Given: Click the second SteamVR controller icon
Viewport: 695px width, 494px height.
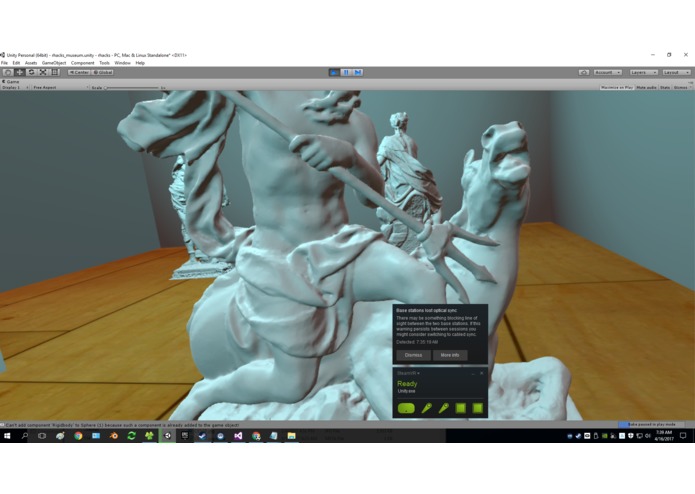Looking at the screenshot, I should click(x=443, y=408).
